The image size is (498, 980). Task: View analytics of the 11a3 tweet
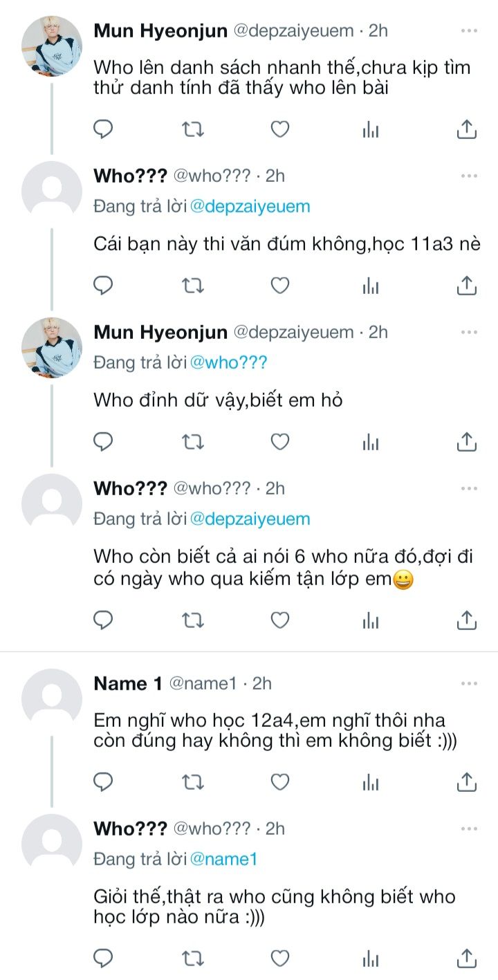click(371, 285)
